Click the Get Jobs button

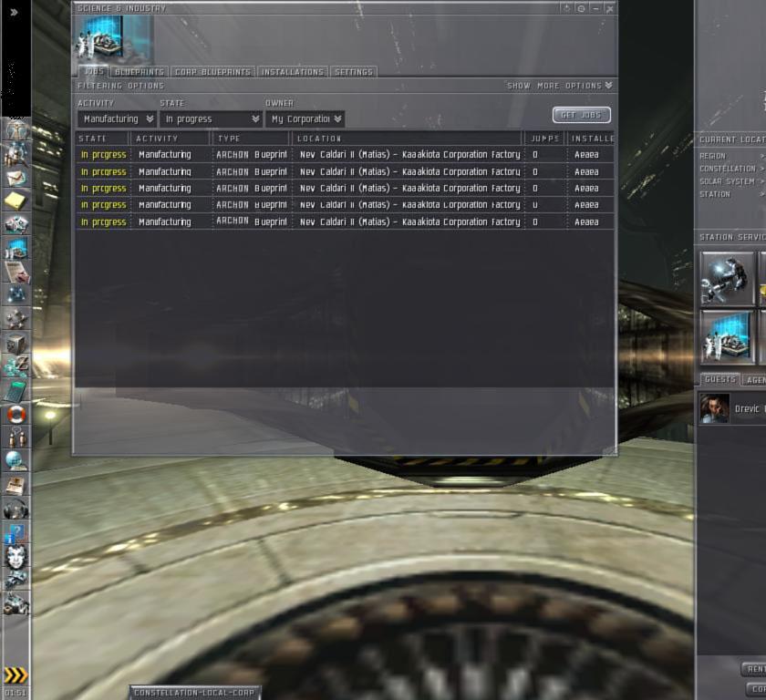pos(582,115)
